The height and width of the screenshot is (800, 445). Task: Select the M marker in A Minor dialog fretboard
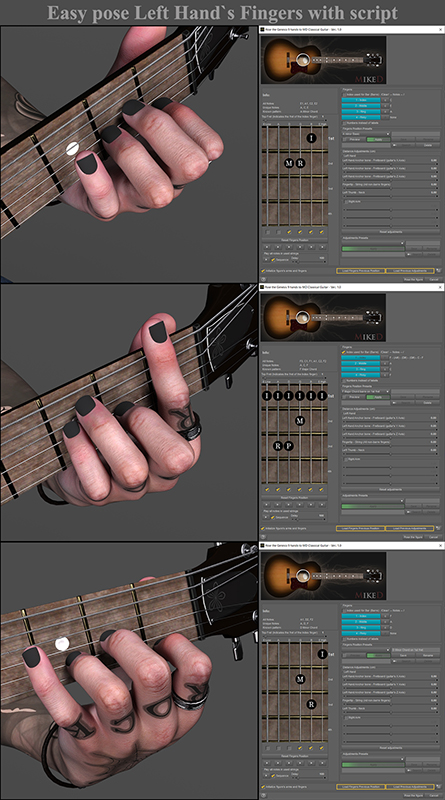point(289,163)
